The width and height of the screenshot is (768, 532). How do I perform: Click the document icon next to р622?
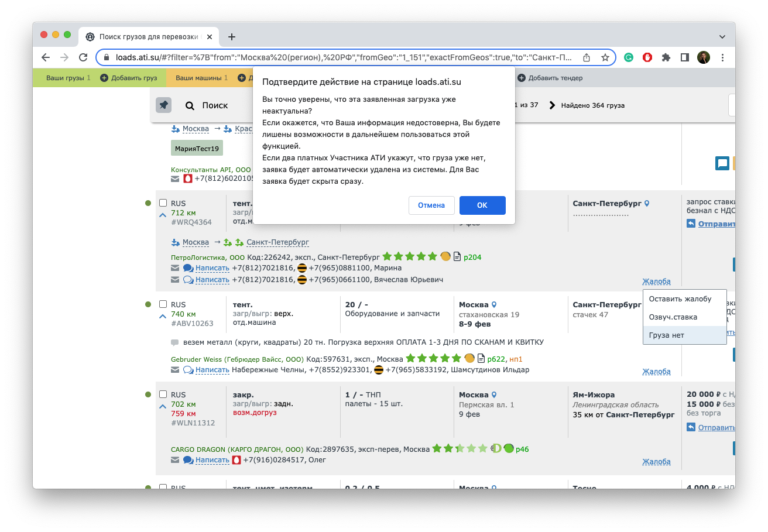pyautogui.click(x=481, y=359)
